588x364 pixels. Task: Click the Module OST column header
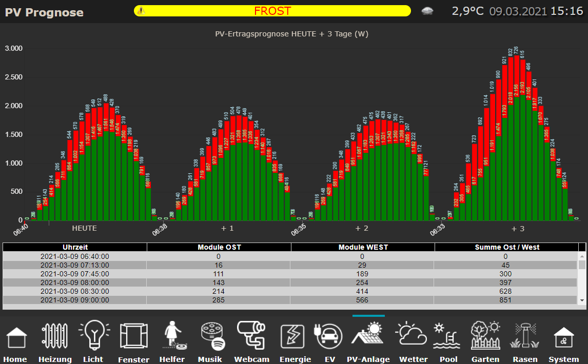[219, 247]
